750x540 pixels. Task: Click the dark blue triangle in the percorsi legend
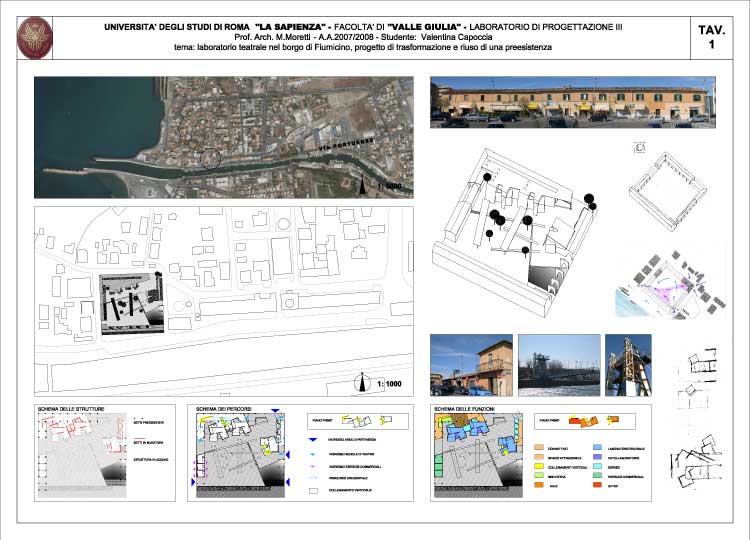[313, 440]
